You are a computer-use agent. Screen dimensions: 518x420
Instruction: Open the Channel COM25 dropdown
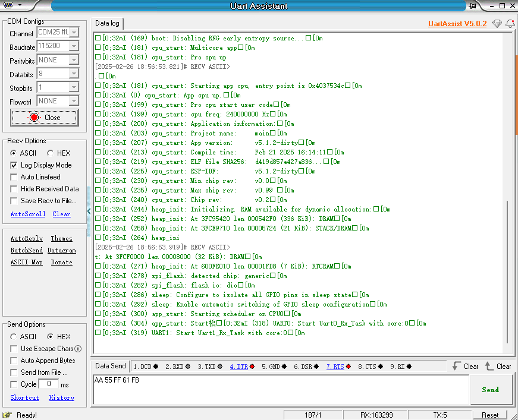coord(74,32)
